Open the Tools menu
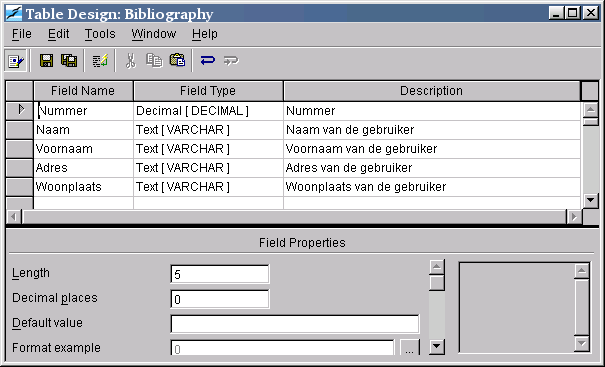605x367 pixels. click(x=100, y=34)
